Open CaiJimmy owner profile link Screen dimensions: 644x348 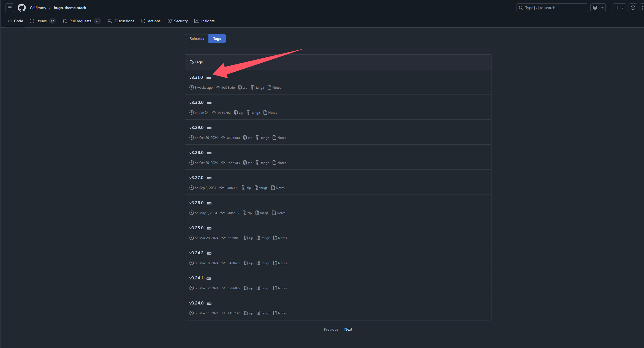coord(38,8)
